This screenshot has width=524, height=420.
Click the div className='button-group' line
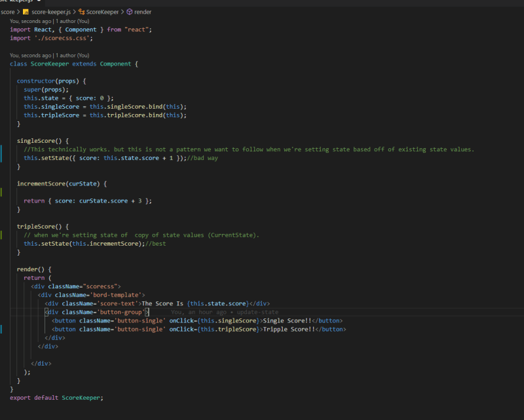point(97,313)
